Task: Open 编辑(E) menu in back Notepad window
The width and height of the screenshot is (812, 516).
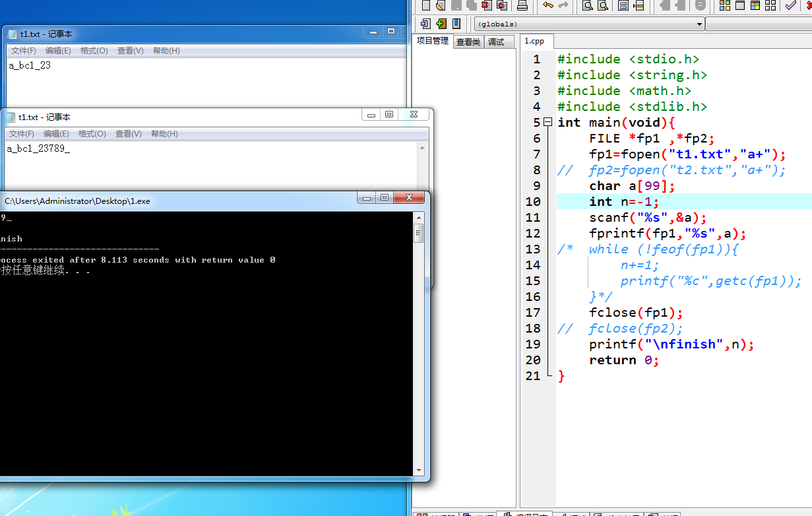Action: tap(58, 51)
